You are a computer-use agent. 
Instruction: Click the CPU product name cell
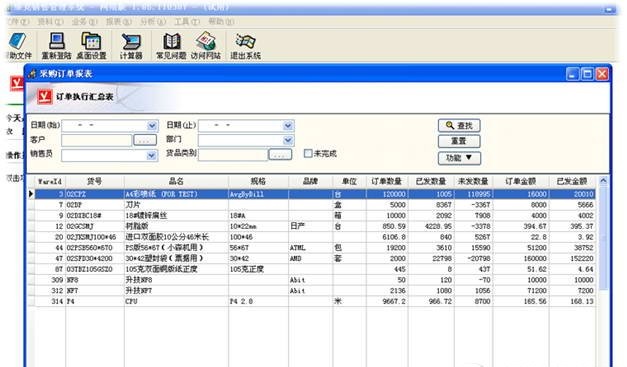176,301
